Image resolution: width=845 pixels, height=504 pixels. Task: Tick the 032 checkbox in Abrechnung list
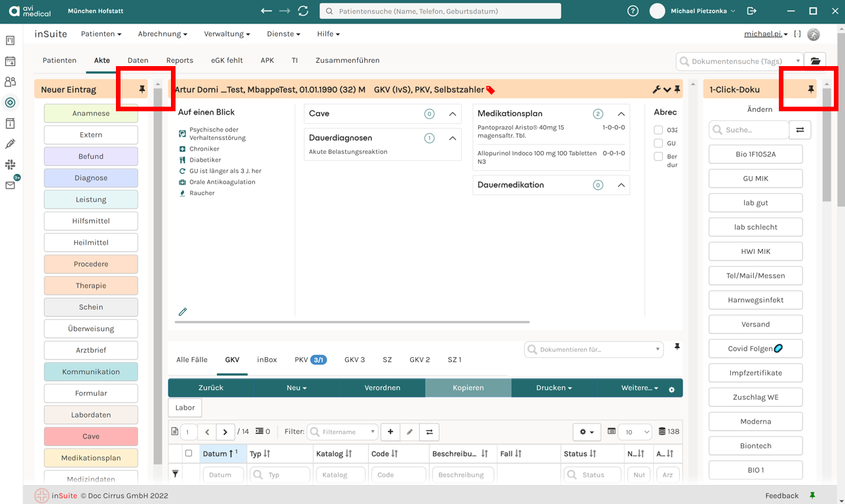click(658, 130)
